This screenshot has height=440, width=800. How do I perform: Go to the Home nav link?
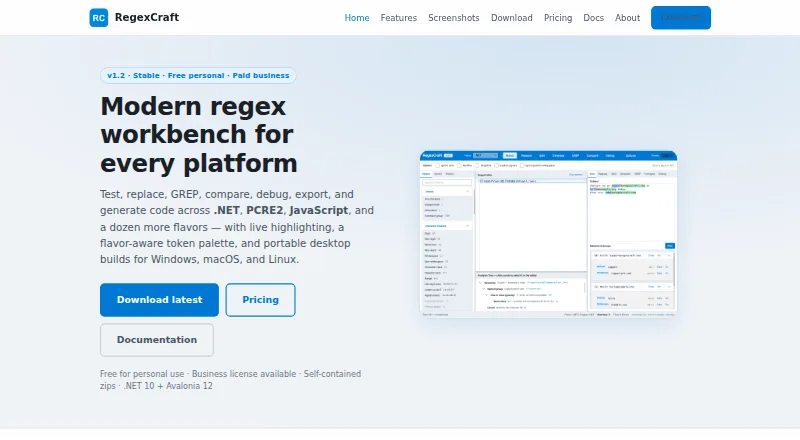[357, 18]
